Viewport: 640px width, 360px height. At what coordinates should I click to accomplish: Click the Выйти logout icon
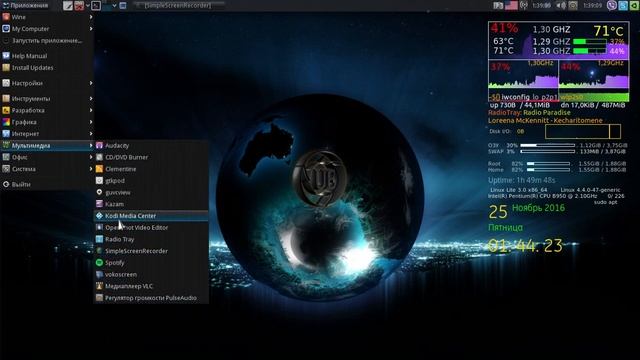[x=6, y=184]
